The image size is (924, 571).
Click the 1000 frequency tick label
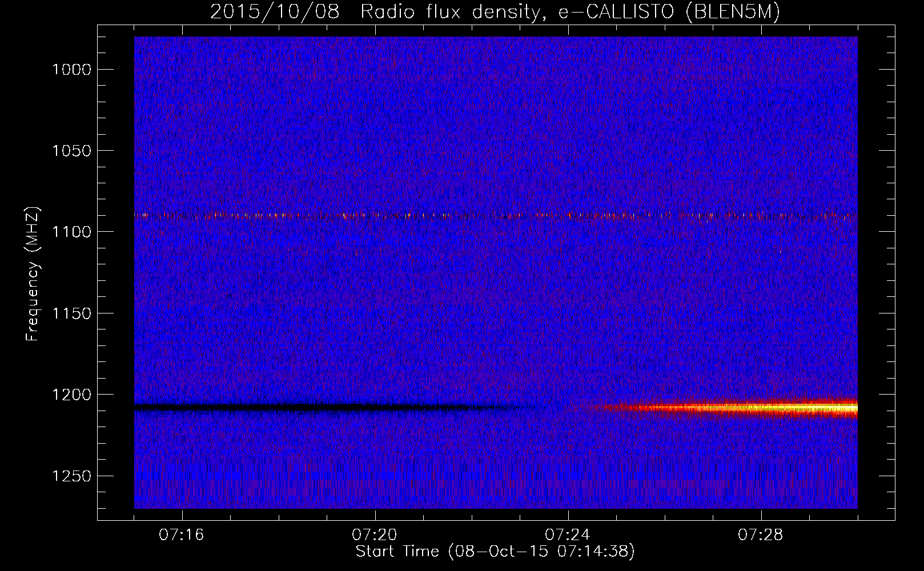coord(71,70)
